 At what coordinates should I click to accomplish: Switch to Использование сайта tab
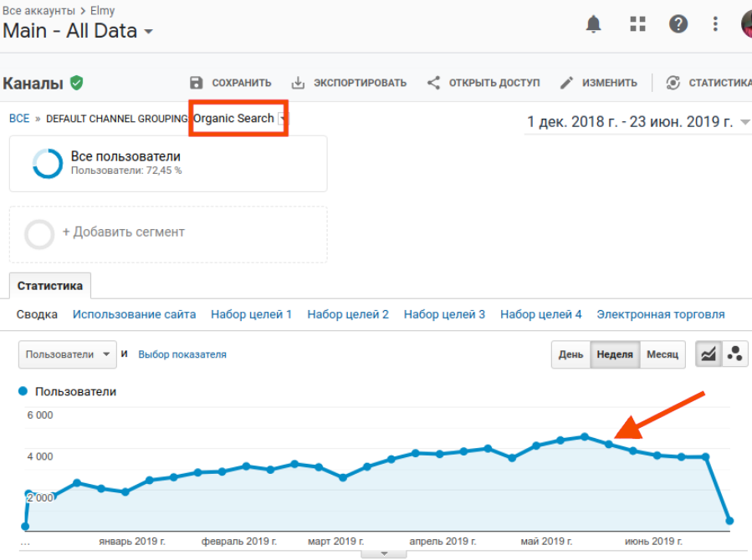pos(134,314)
